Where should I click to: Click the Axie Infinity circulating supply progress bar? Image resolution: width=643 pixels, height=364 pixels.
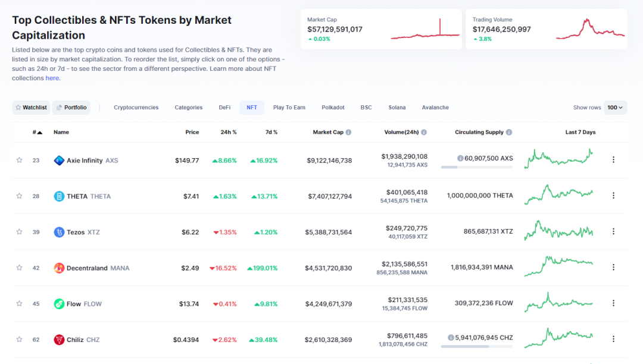click(x=476, y=167)
